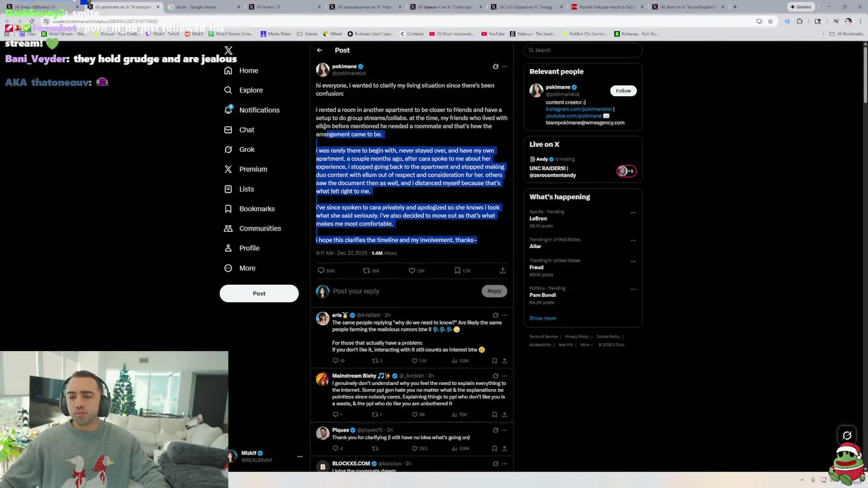Screen dimensions: 868x488
Task: Switch to the 'ellum - Google Search' browser tab
Action: click(196, 7)
